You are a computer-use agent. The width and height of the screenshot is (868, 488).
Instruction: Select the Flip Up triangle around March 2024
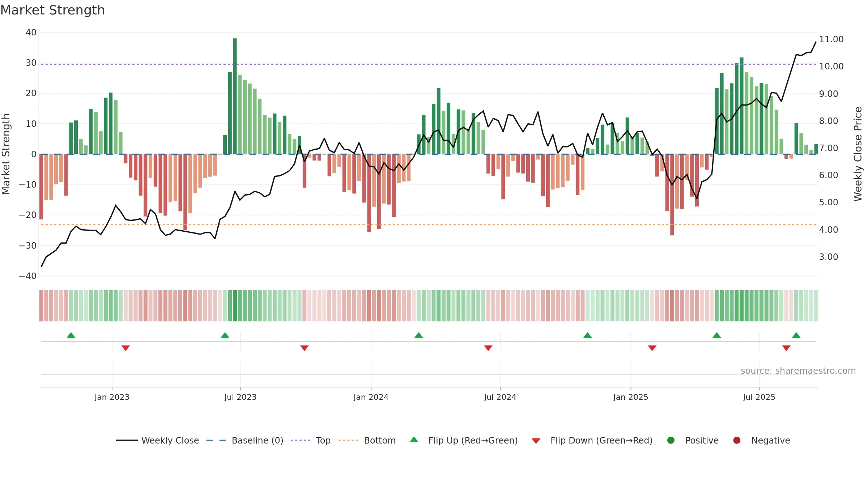pos(419,335)
